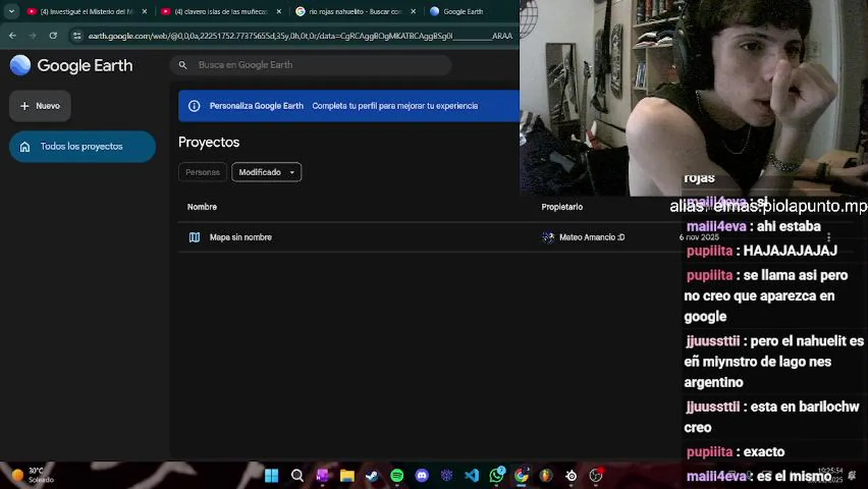
Task: Switch to Chrome on the taskbar
Action: [x=522, y=475]
